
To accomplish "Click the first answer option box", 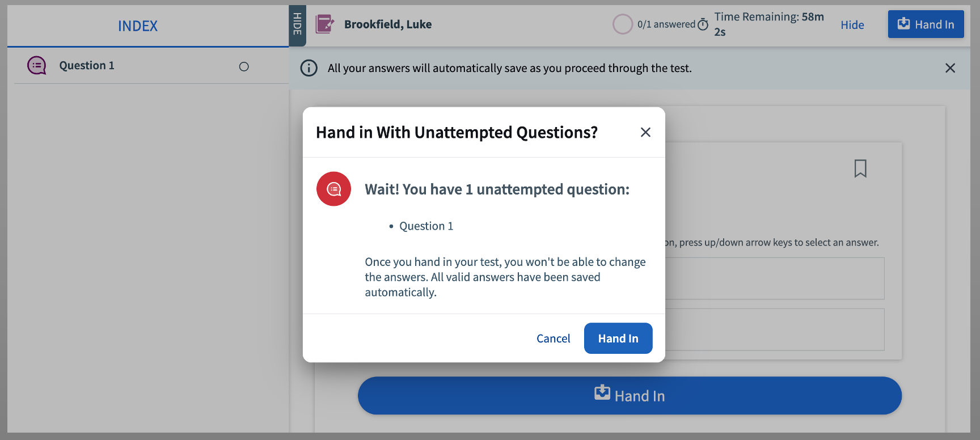I will coord(774,278).
